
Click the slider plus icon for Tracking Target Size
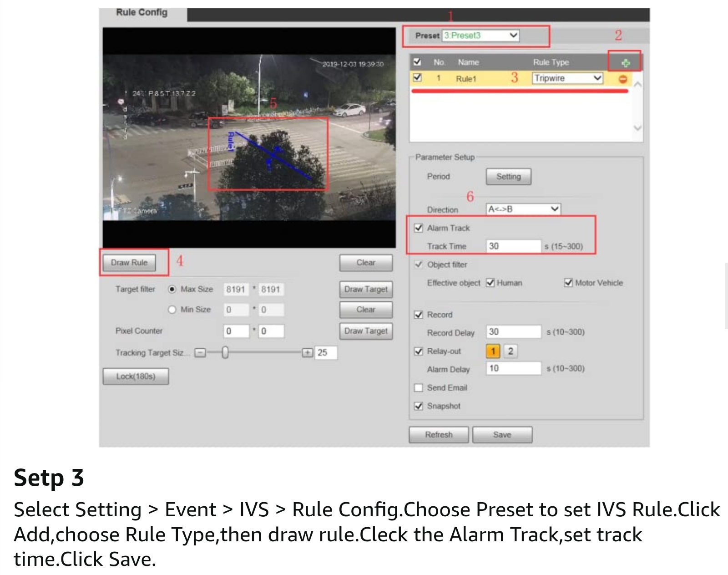click(308, 352)
